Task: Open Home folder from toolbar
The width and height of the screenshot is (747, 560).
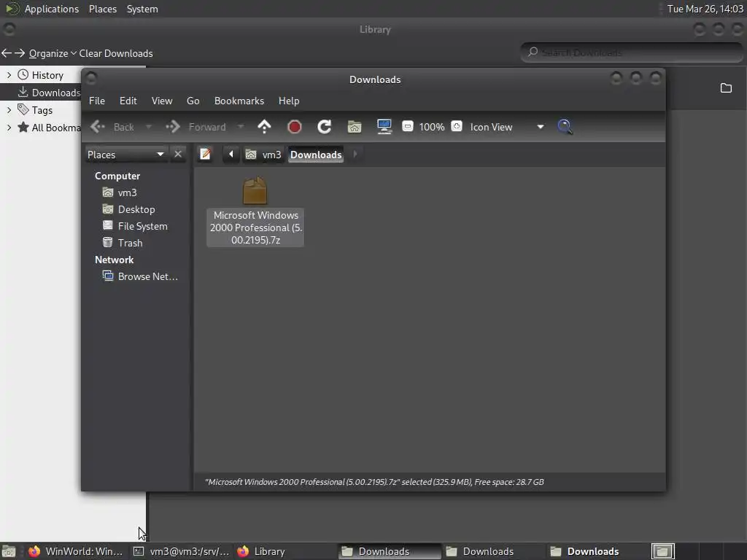Action: (355, 127)
